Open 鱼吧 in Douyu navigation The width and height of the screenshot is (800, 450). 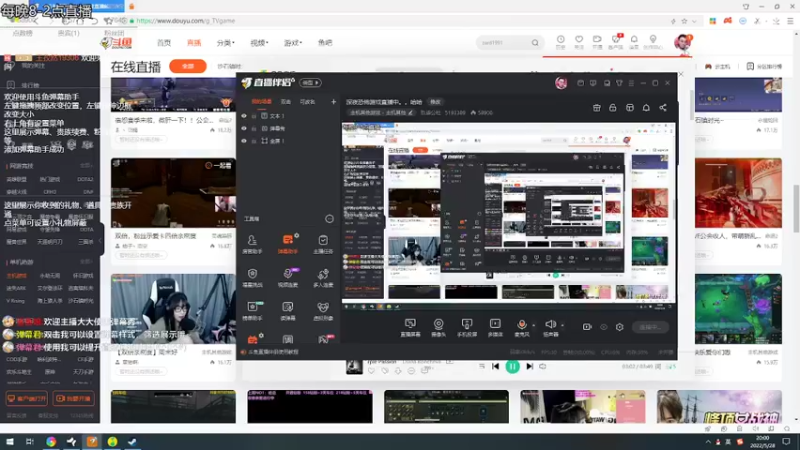click(325, 43)
